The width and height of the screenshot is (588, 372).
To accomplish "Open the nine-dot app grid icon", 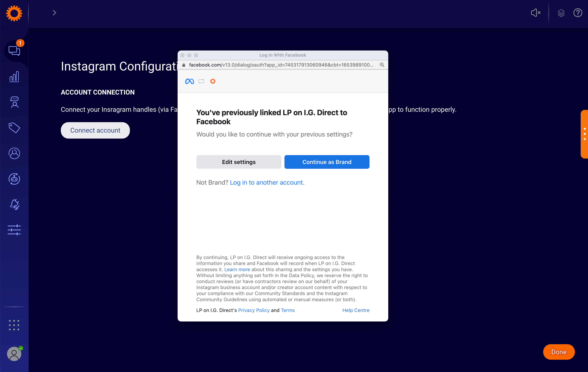I will pos(14,325).
